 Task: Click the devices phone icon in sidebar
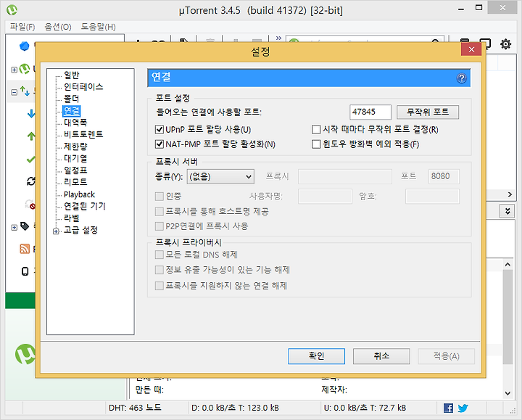pos(25,271)
